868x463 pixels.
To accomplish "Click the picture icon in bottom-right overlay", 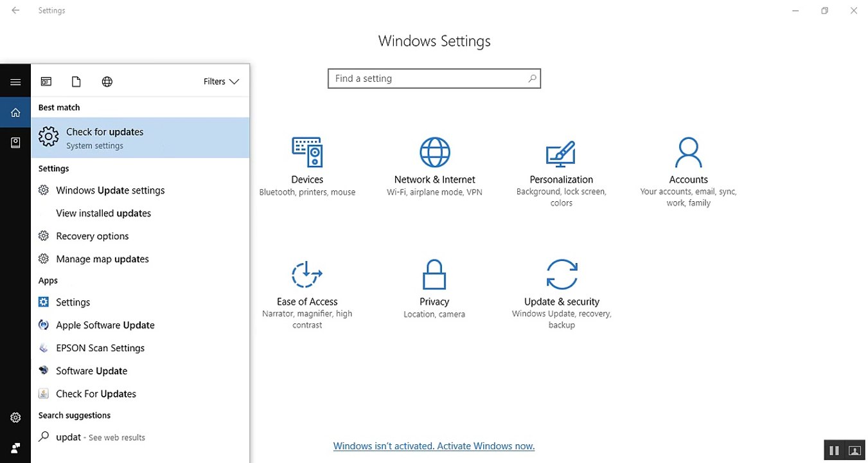I will 855,451.
